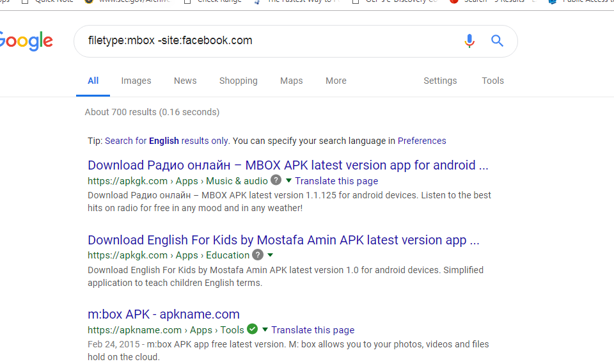Image resolution: width=614 pixels, height=364 pixels.
Task: Expand the dropdown arrow beside Music & audio
Action: (288, 180)
